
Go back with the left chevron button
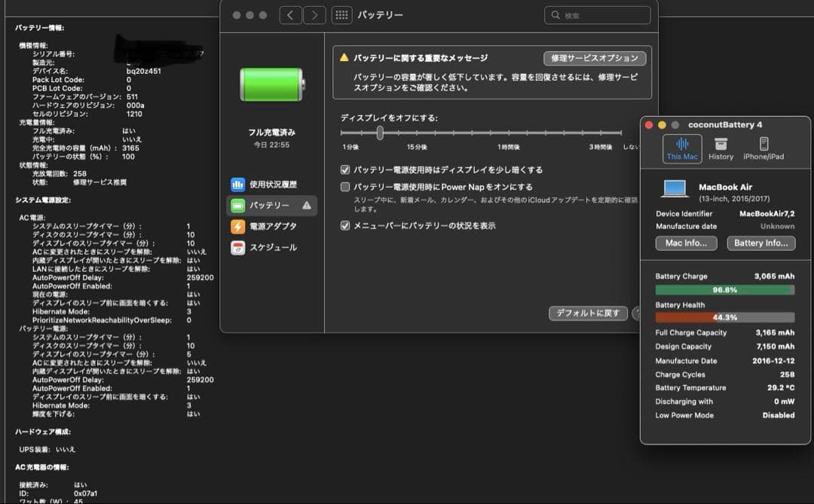[x=291, y=15]
